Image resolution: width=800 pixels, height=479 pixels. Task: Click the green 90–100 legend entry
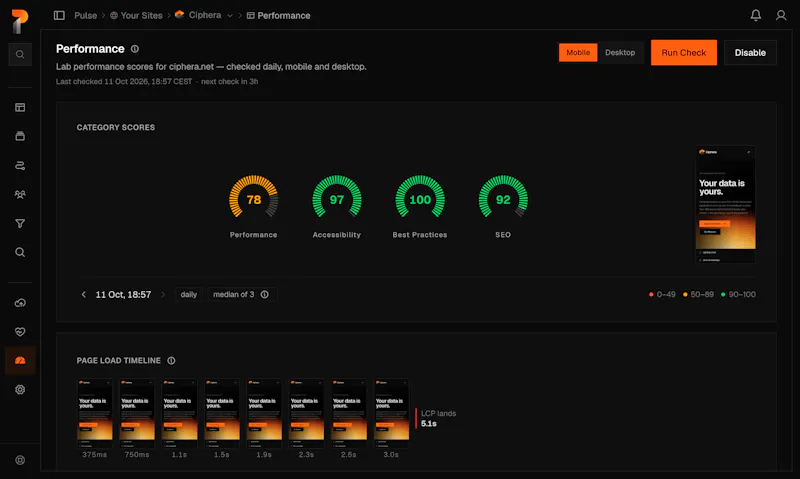pyautogui.click(x=738, y=294)
